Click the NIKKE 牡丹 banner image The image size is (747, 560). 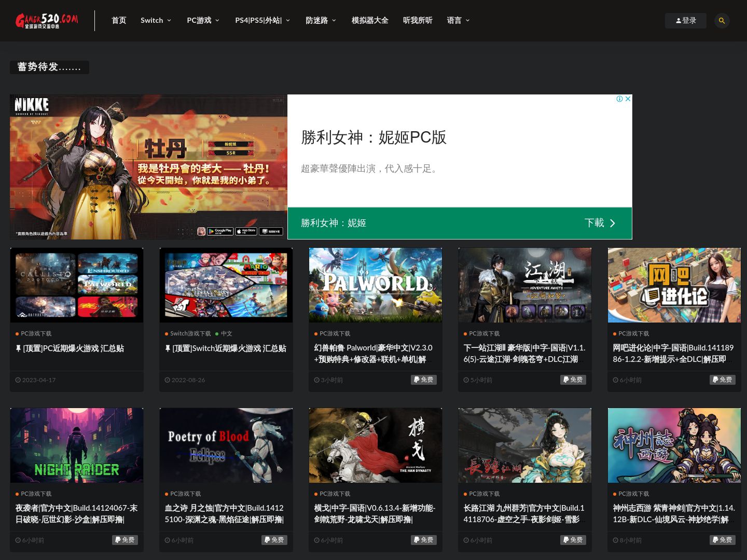148,166
